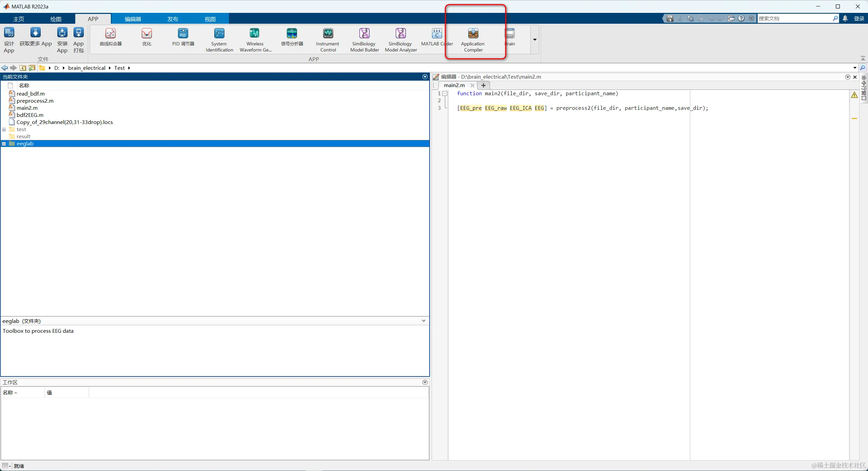Switch to the 编辑器 ribbon tab
The image size is (868, 471).
point(133,19)
